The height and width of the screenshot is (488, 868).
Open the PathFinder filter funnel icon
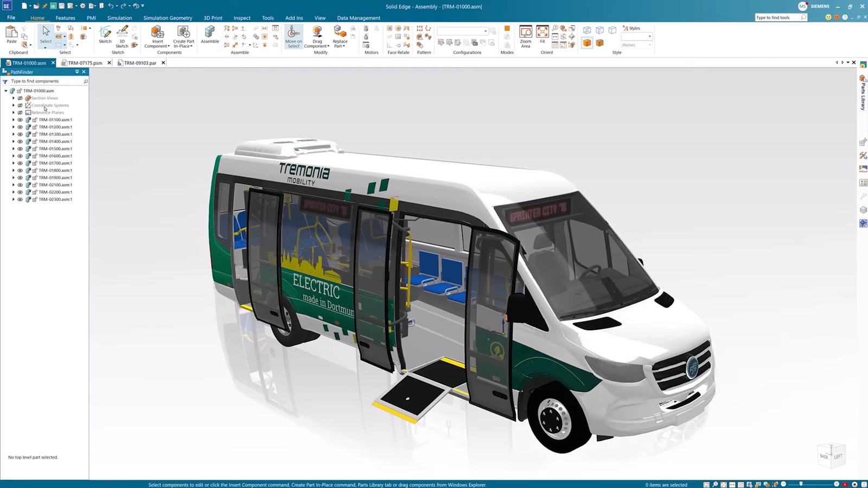(5, 81)
